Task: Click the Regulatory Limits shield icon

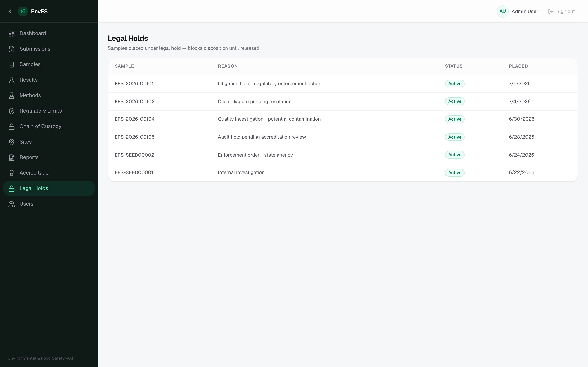Action: [12, 111]
